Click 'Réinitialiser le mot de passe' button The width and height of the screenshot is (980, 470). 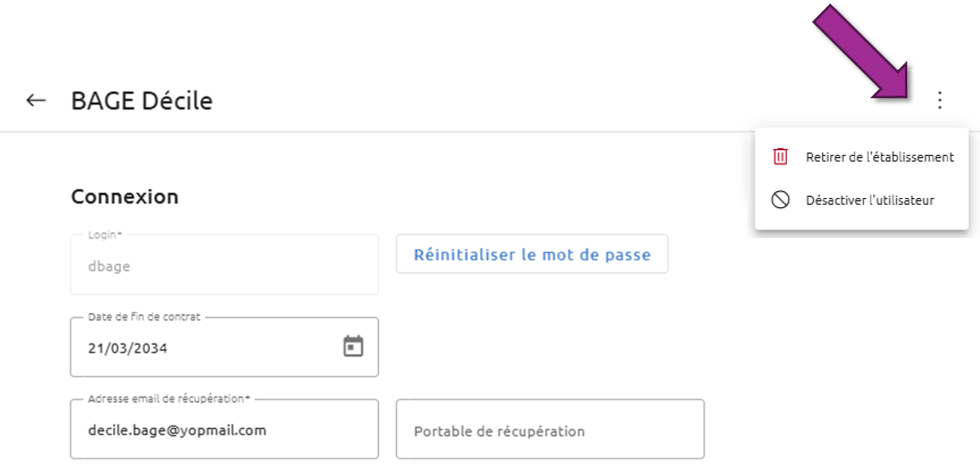coord(532,254)
